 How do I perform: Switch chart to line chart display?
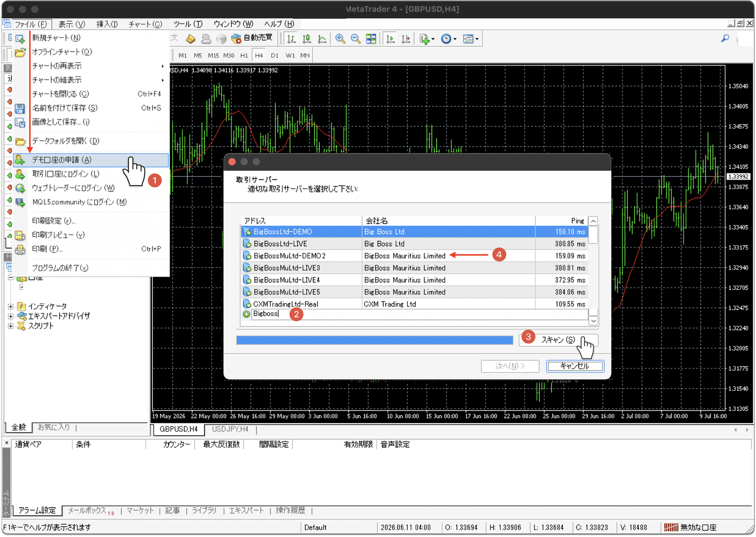coord(322,39)
